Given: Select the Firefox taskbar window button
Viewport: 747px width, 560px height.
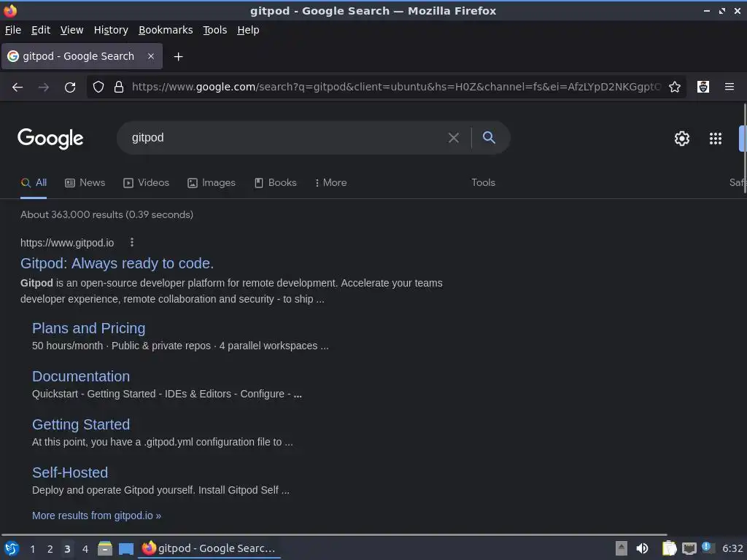Looking at the screenshot, I should tap(209, 548).
